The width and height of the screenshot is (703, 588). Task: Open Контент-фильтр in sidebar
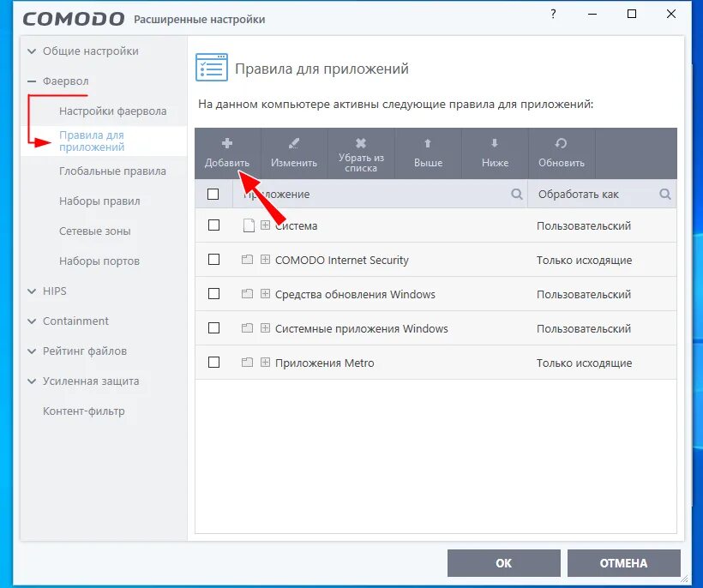[x=84, y=411]
